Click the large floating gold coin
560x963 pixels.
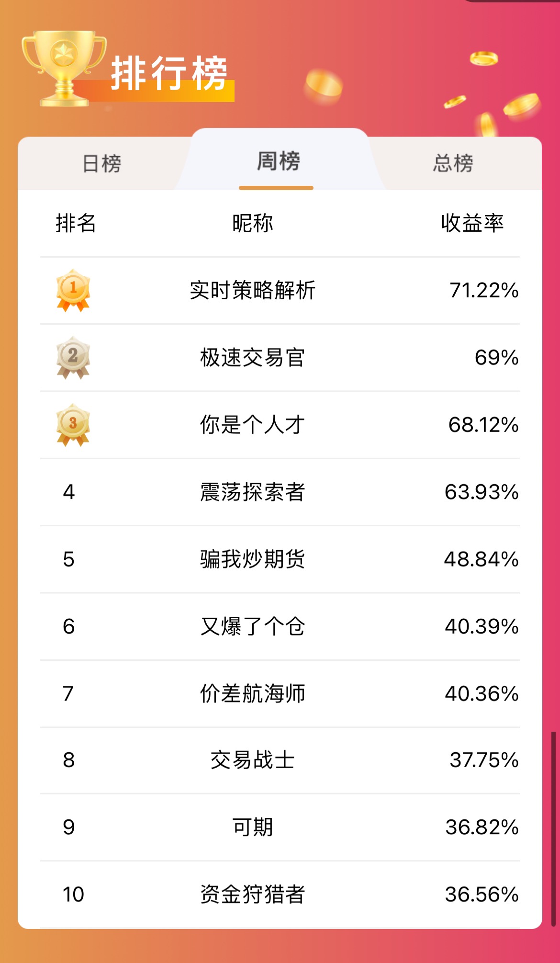coord(324,87)
